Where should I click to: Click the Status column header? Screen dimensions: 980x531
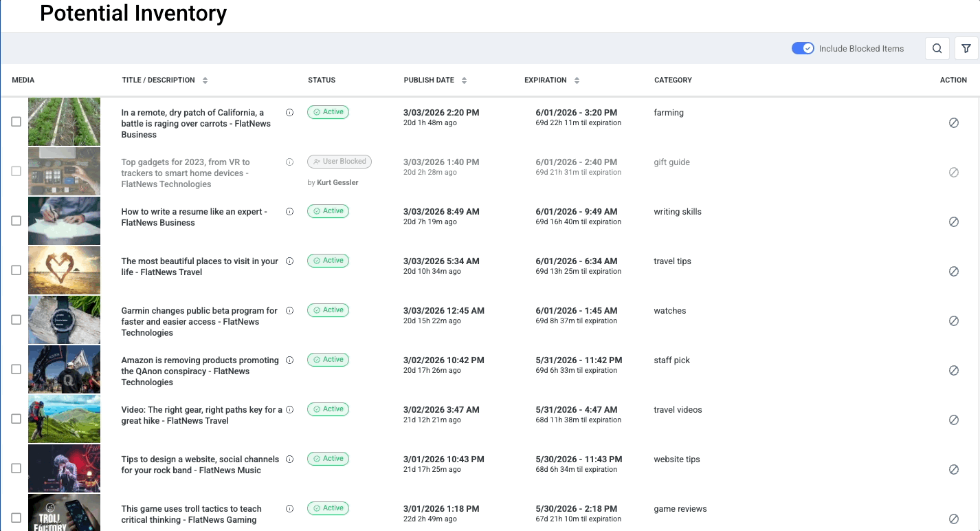coord(322,80)
